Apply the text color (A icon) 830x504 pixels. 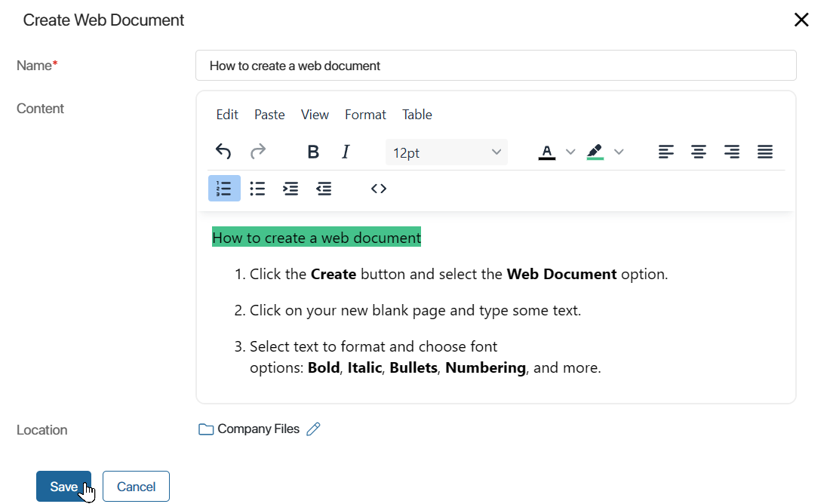[547, 152]
